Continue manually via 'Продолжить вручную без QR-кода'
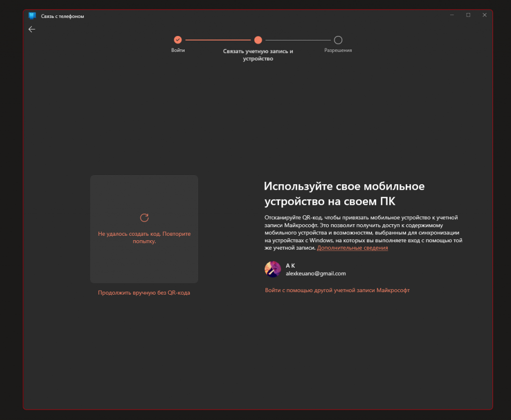511x420 pixels. point(144,293)
